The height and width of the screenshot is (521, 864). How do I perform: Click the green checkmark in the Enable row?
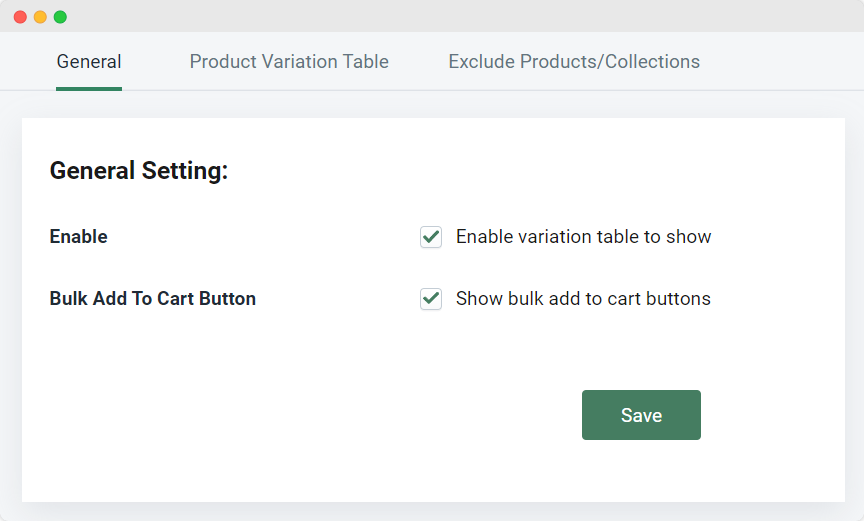coord(431,237)
